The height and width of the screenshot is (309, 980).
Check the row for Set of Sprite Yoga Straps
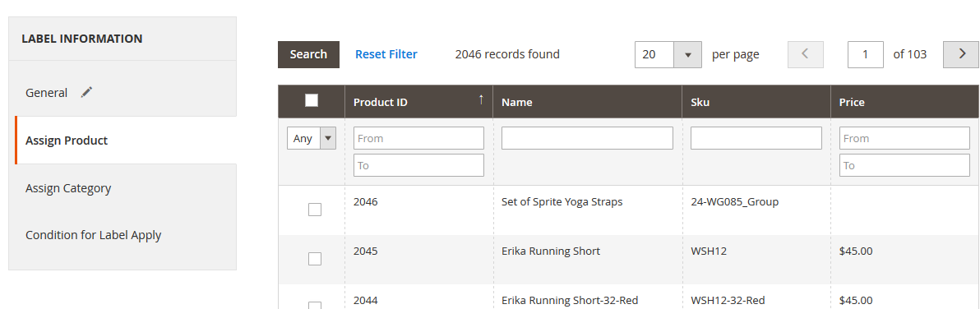click(315, 210)
